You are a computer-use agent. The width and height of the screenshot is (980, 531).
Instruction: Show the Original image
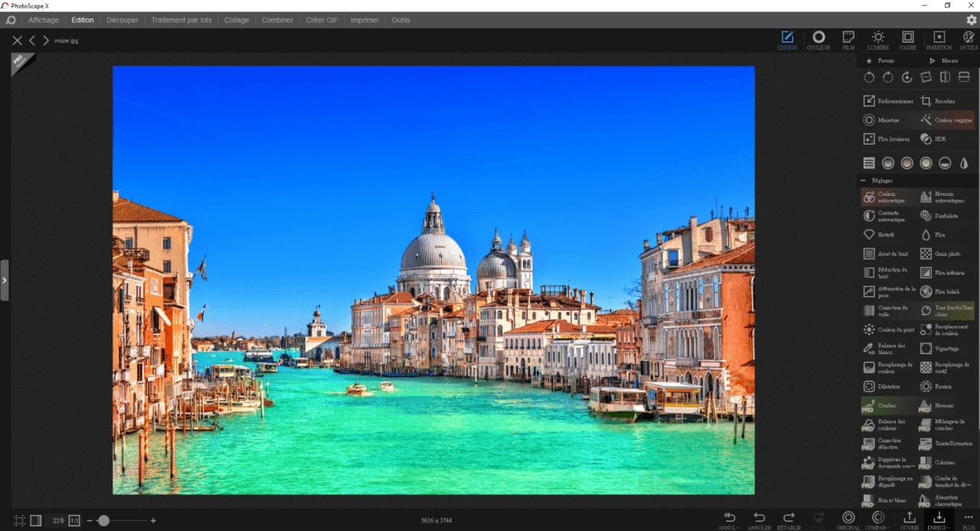848,520
